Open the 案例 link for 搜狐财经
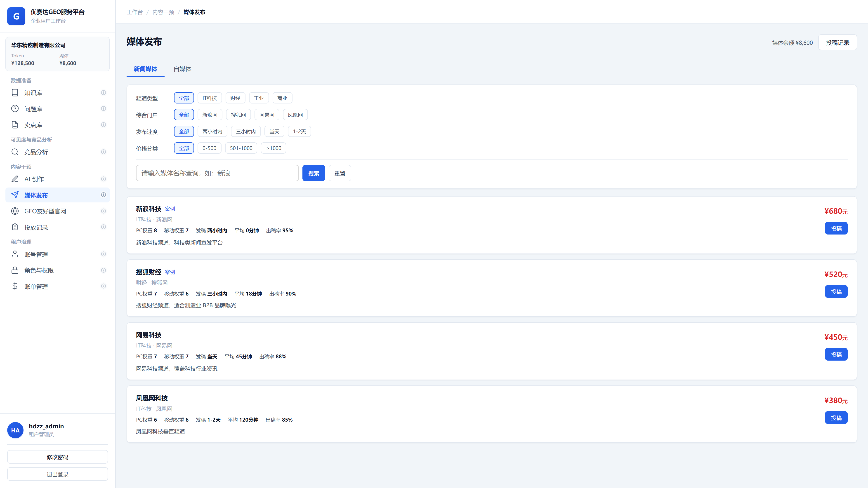Image resolution: width=868 pixels, height=488 pixels. click(170, 272)
